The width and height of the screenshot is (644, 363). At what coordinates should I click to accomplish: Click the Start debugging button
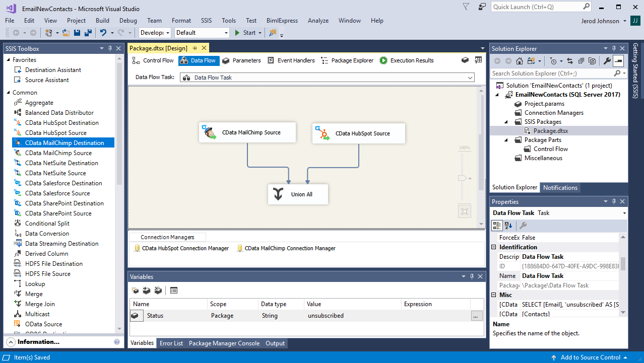coord(245,33)
